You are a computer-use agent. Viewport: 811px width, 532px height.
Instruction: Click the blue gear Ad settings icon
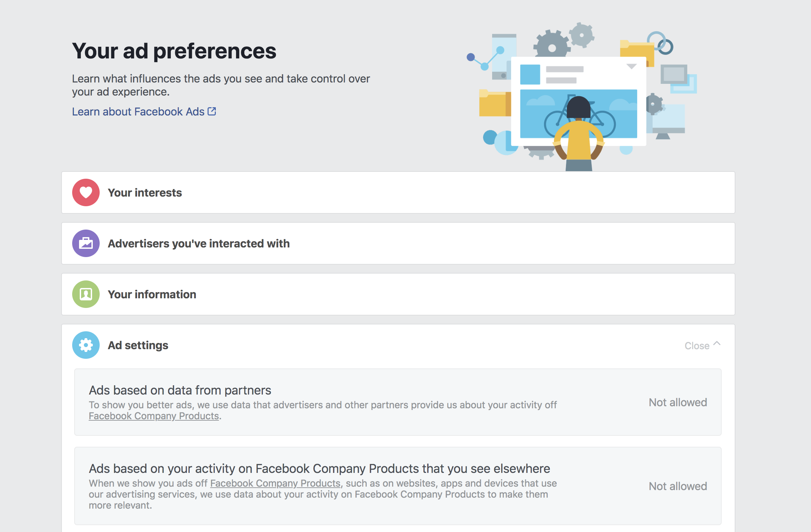pos(86,345)
